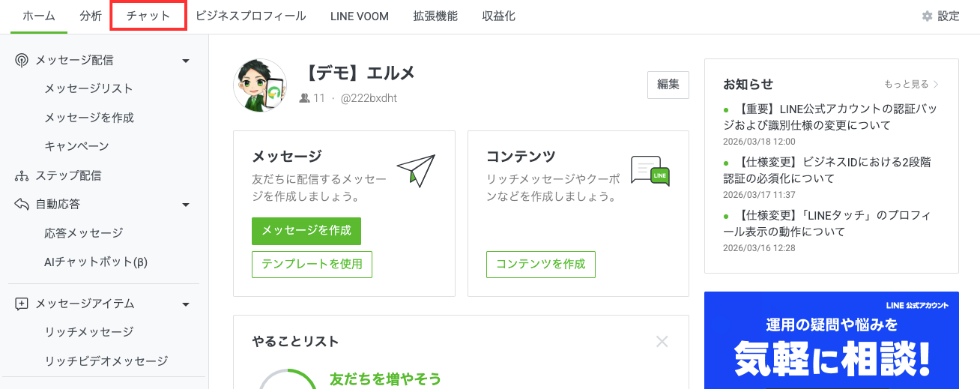Image resolution: width=980 pixels, height=389 pixels.
Task: Collapse the メッセージ配信 section arrow
Action: tap(186, 61)
